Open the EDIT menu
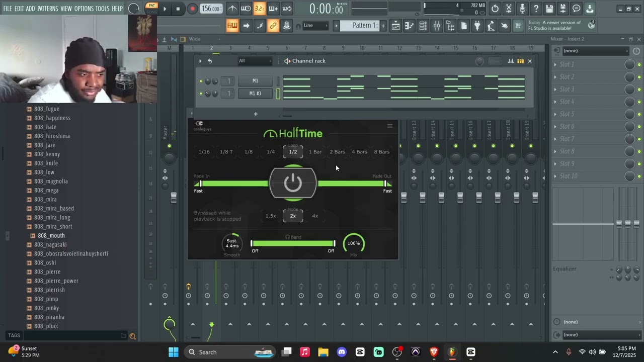 [x=19, y=9]
